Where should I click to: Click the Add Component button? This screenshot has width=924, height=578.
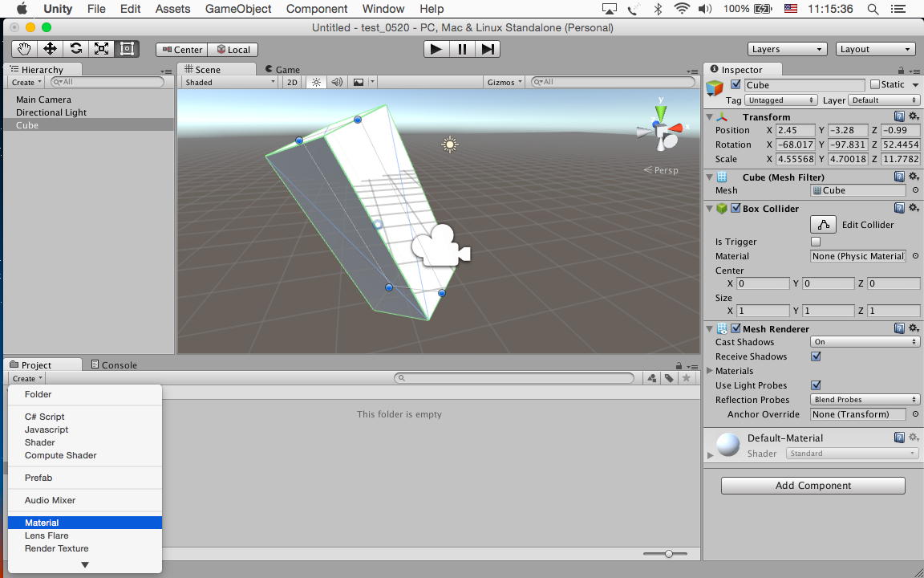pyautogui.click(x=813, y=486)
